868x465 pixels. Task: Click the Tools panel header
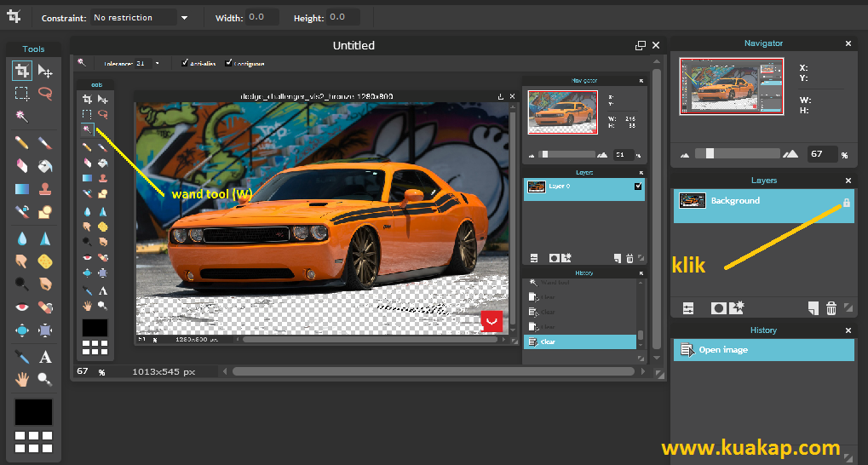click(33, 49)
